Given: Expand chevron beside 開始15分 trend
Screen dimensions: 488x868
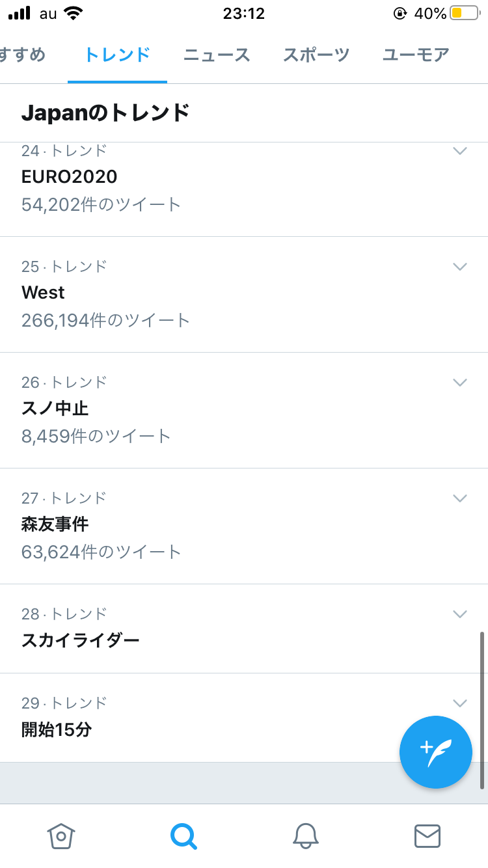Looking at the screenshot, I should [x=460, y=703].
